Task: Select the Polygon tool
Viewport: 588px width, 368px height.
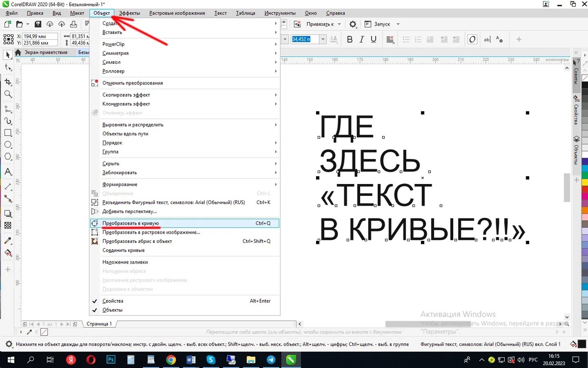Action: point(8,157)
